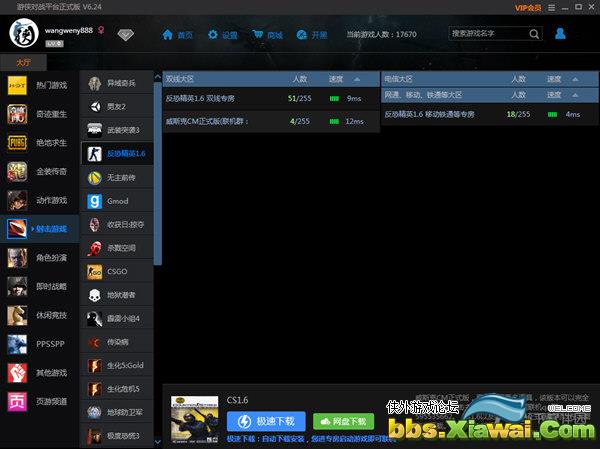
Task: Click the game name search field
Action: pos(486,34)
